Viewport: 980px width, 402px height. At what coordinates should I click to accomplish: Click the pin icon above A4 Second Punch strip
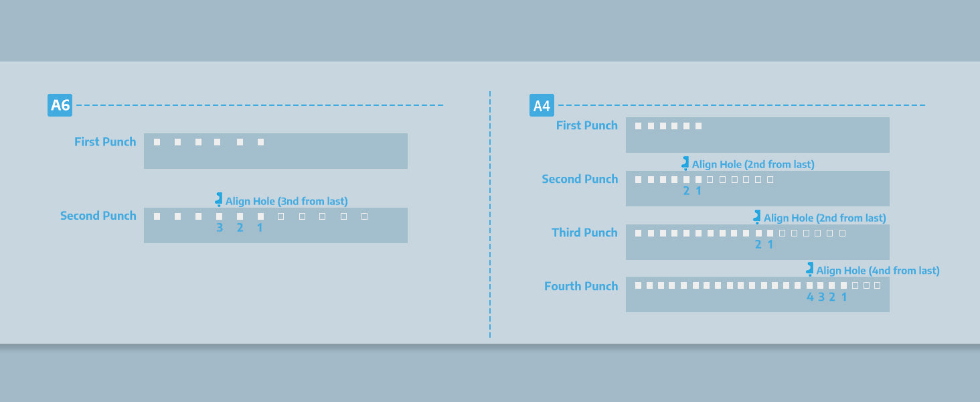tap(685, 163)
